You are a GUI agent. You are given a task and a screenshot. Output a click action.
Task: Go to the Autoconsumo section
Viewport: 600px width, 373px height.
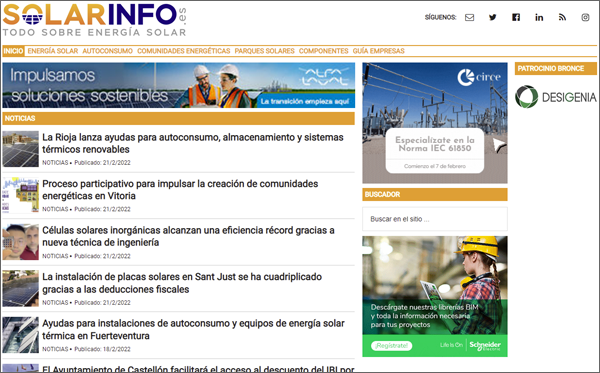108,51
